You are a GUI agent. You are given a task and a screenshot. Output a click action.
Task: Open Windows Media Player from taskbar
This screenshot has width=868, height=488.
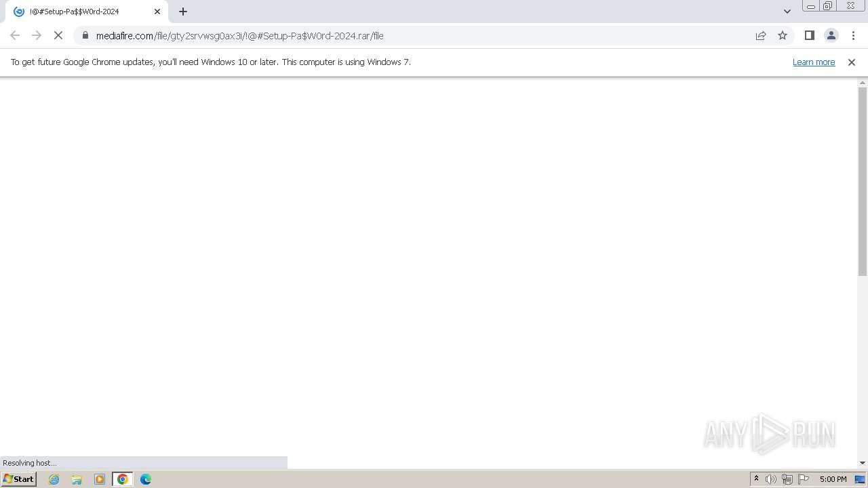click(x=100, y=479)
